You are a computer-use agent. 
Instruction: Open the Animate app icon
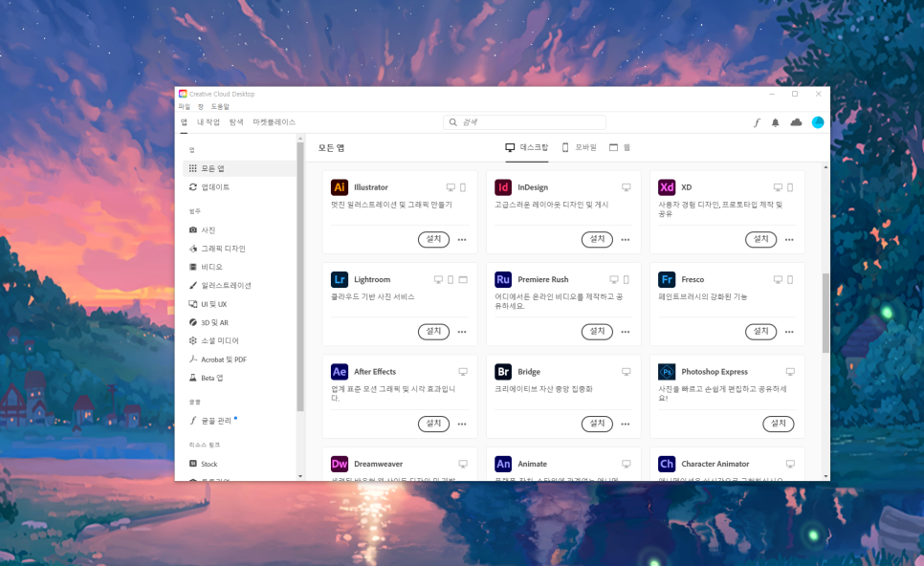pos(503,464)
